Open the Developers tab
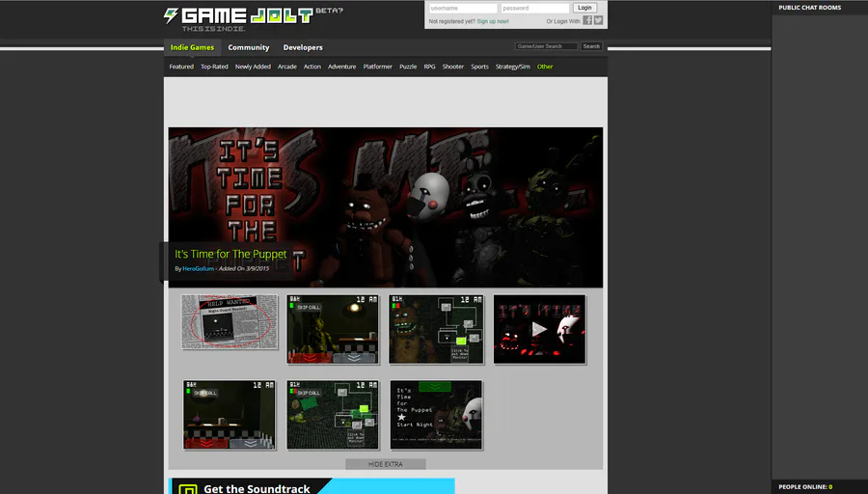868x494 pixels. 303,47
